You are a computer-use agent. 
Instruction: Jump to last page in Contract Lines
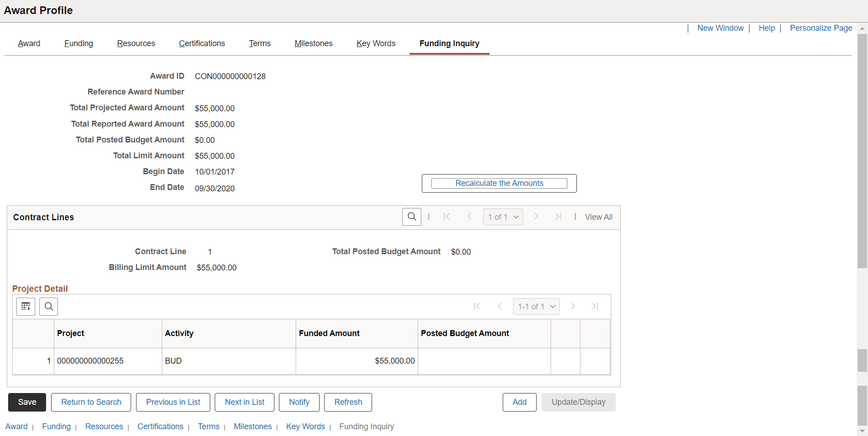click(558, 217)
